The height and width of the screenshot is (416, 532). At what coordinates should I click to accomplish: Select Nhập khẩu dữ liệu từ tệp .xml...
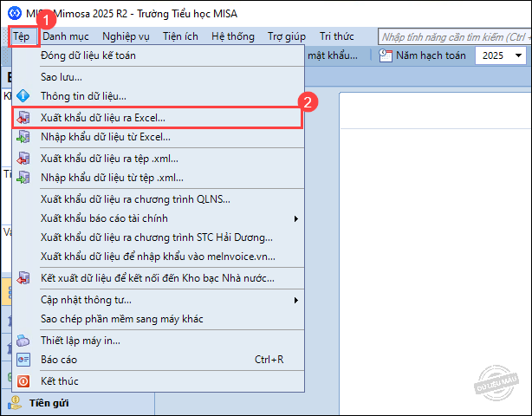pyautogui.click(x=158, y=178)
